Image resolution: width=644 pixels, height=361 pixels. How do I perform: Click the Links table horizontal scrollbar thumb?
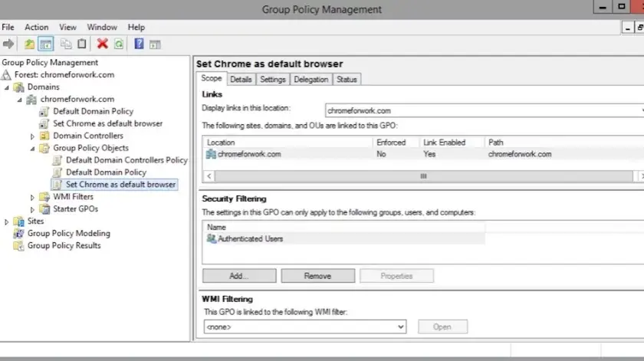point(423,176)
